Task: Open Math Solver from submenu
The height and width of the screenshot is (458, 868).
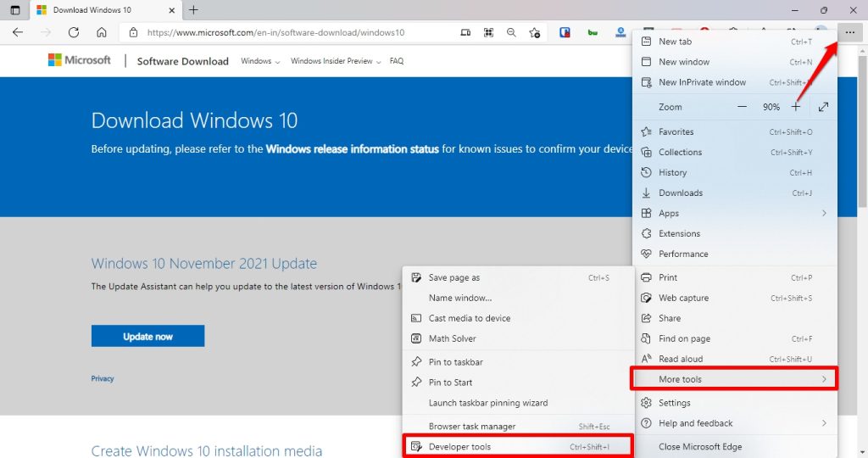Action: [x=518, y=339]
